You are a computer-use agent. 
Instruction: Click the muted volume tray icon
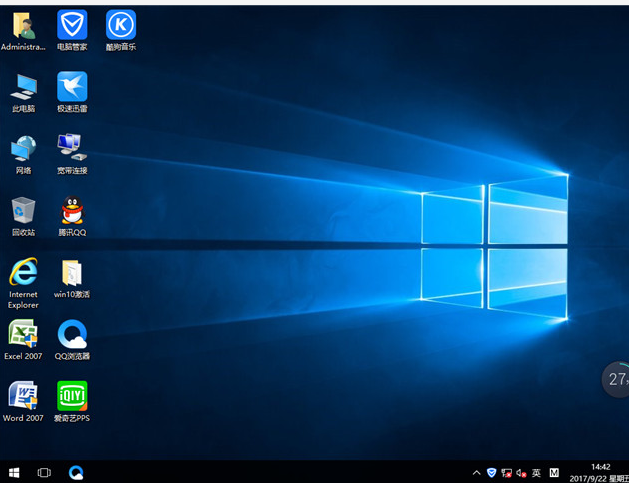pos(521,473)
